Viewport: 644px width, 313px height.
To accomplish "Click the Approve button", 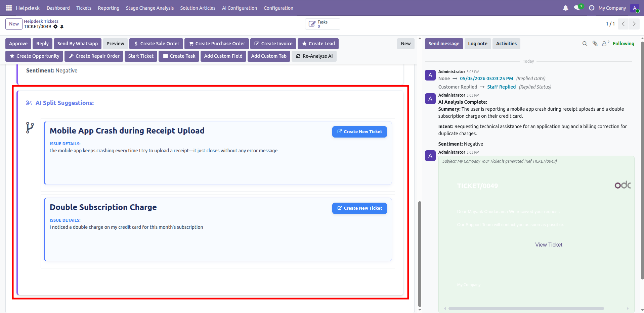I will pyautogui.click(x=18, y=44).
